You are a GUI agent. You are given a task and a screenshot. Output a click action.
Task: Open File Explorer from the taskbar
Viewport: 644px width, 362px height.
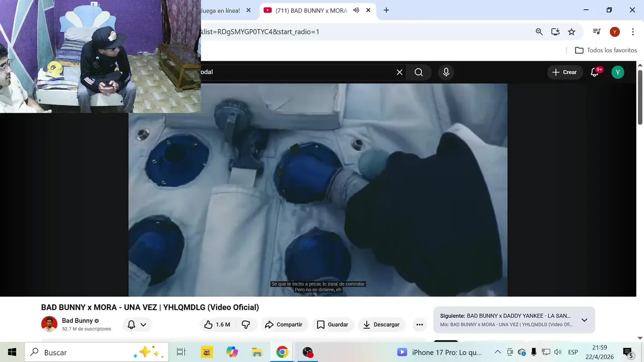point(257,352)
